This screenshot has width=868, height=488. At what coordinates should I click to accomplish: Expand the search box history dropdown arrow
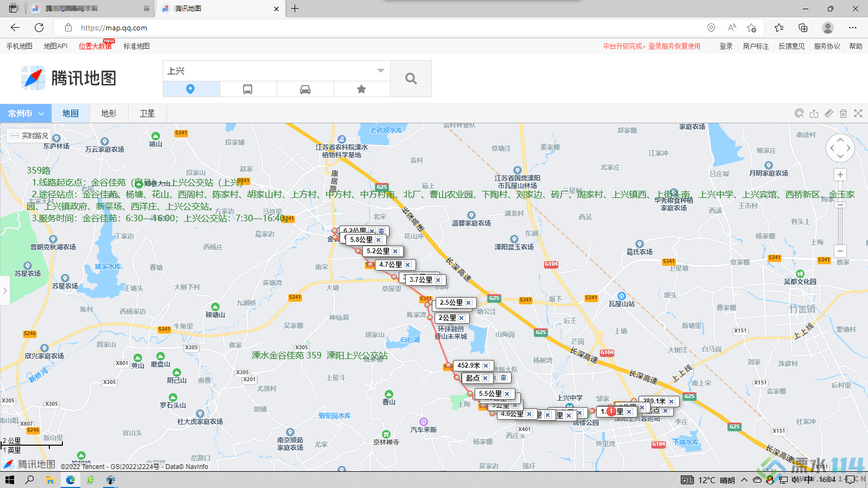(381, 70)
